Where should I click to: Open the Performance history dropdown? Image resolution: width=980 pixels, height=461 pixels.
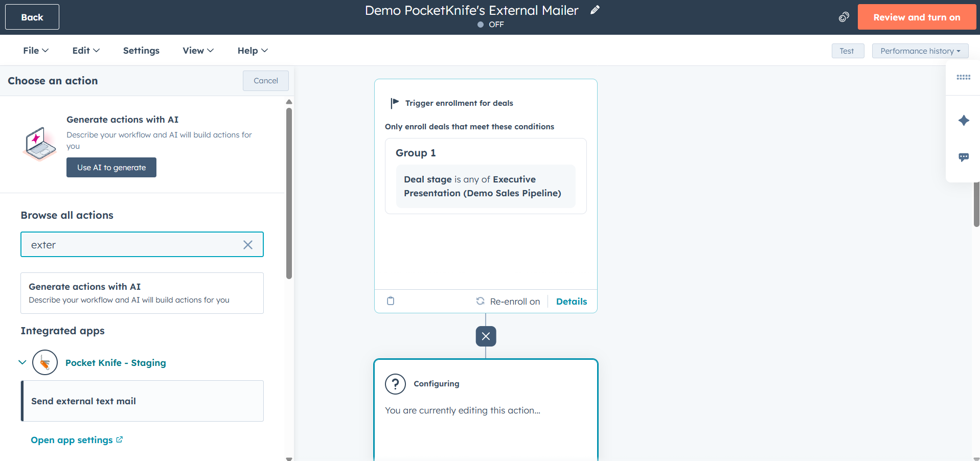tap(920, 51)
